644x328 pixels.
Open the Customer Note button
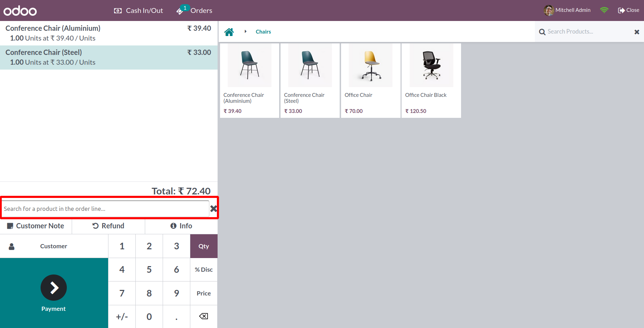36,226
